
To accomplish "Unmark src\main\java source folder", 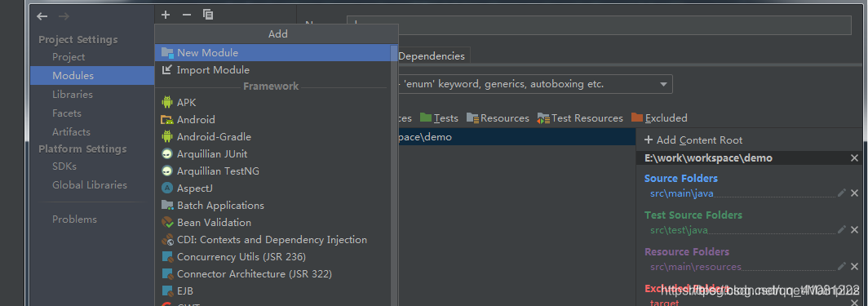I will pyautogui.click(x=854, y=193).
